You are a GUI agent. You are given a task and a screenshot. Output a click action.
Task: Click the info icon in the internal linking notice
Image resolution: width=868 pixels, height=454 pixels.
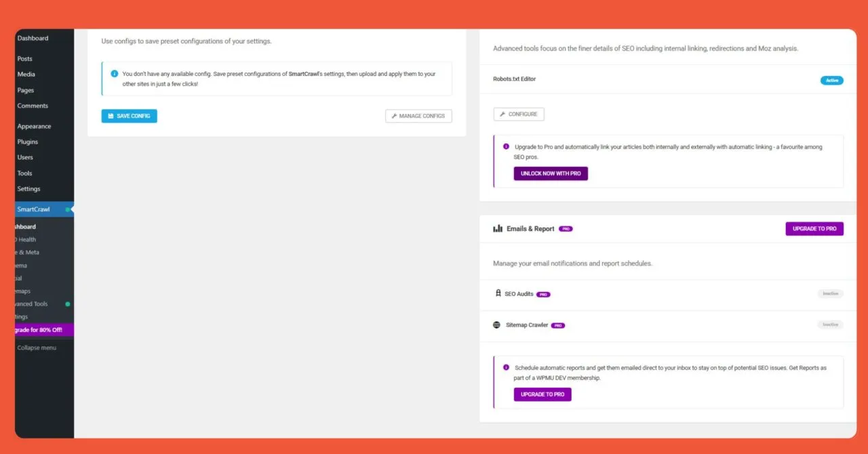click(x=506, y=147)
